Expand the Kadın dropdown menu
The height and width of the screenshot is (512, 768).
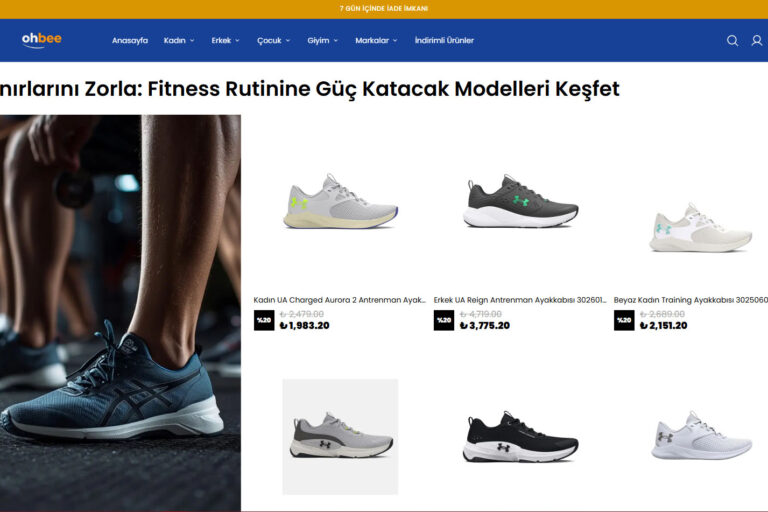[x=179, y=41]
